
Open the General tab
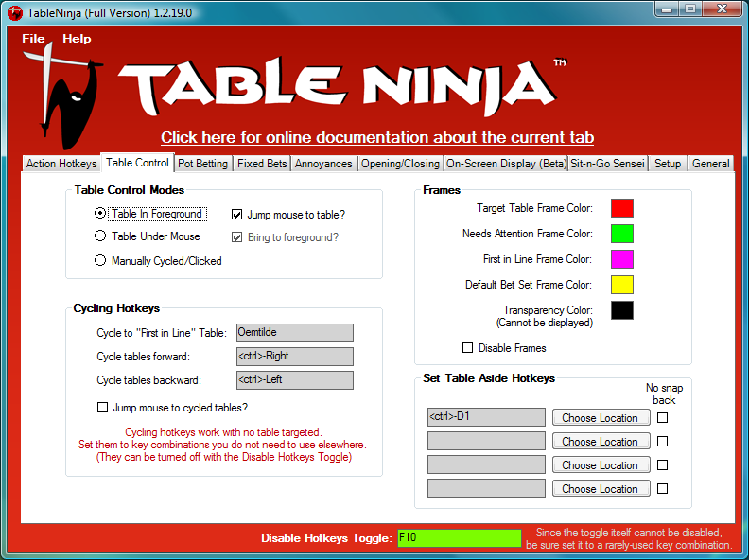(x=711, y=164)
